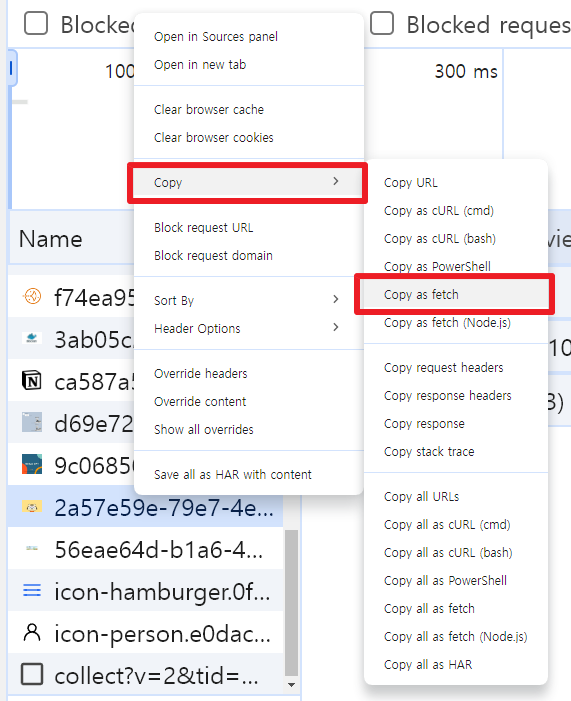Toggle the first Blocked checkbox at top left

pyautogui.click(x=36, y=23)
